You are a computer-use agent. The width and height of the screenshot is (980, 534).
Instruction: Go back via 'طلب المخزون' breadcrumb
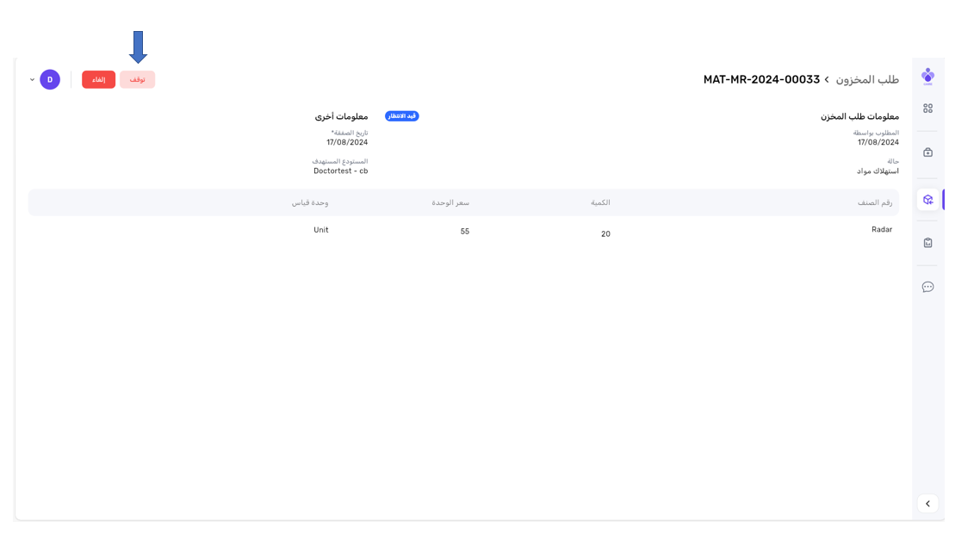[867, 80]
